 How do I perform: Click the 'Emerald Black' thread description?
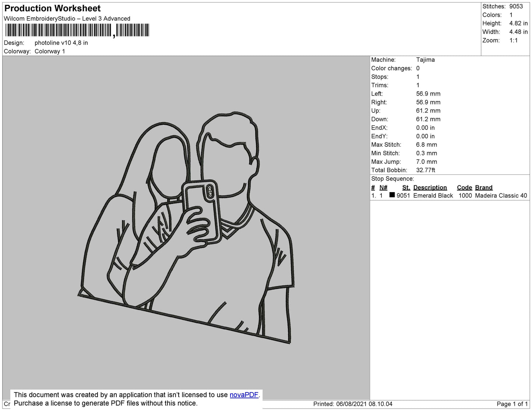(x=433, y=196)
